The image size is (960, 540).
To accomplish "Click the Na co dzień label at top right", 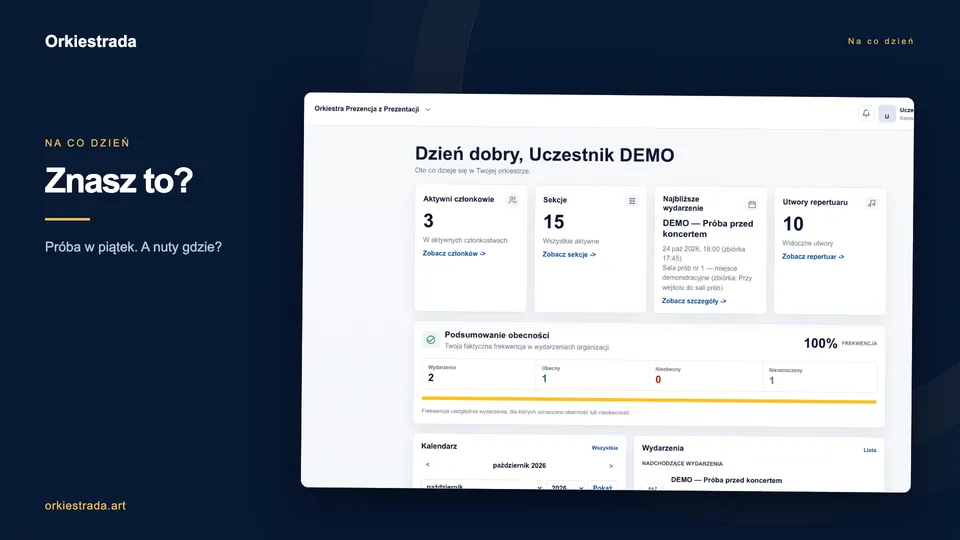I will [x=880, y=41].
